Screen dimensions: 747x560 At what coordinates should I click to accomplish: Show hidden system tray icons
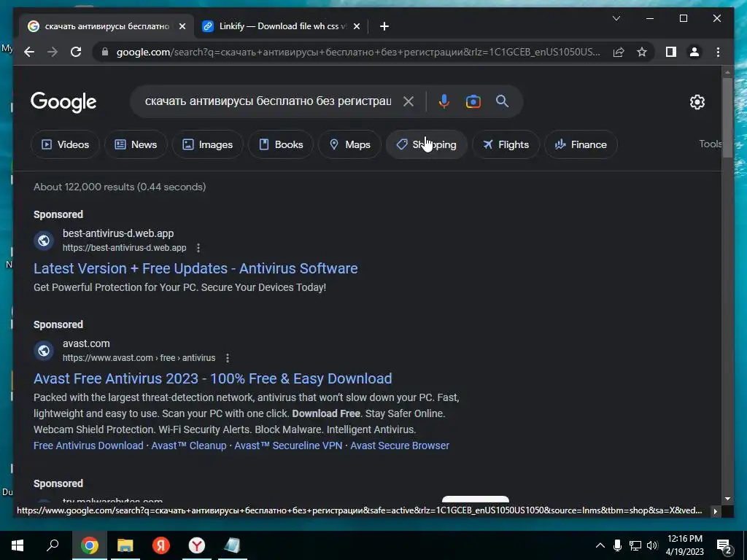pyautogui.click(x=600, y=545)
